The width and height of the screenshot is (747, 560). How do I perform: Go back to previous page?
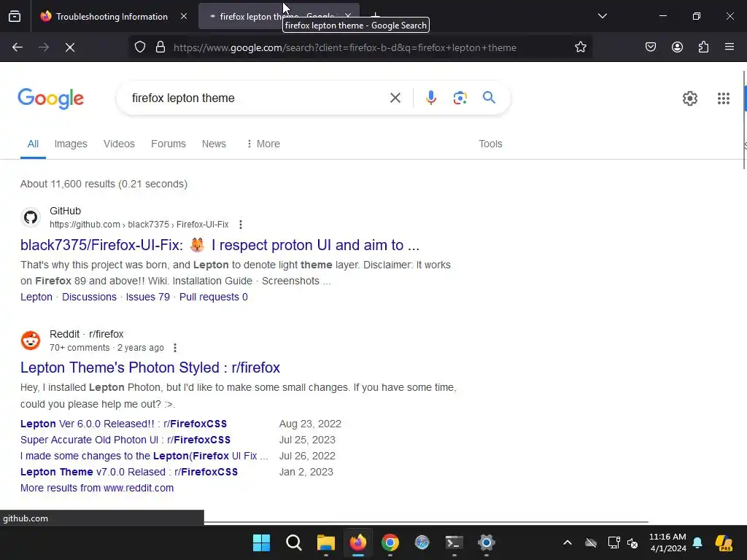18,47
